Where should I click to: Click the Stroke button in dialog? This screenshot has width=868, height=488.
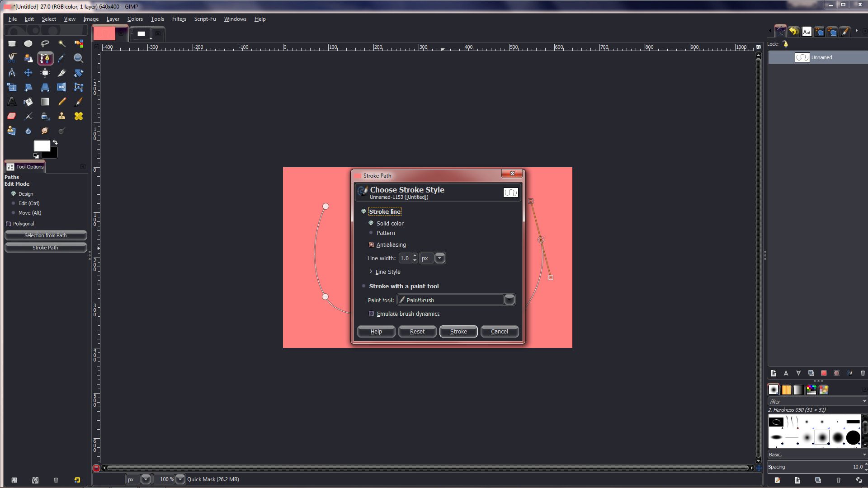458,331
